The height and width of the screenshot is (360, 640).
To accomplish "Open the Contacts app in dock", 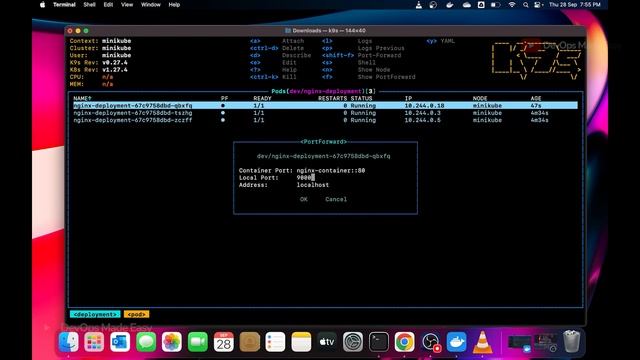I will [249, 342].
